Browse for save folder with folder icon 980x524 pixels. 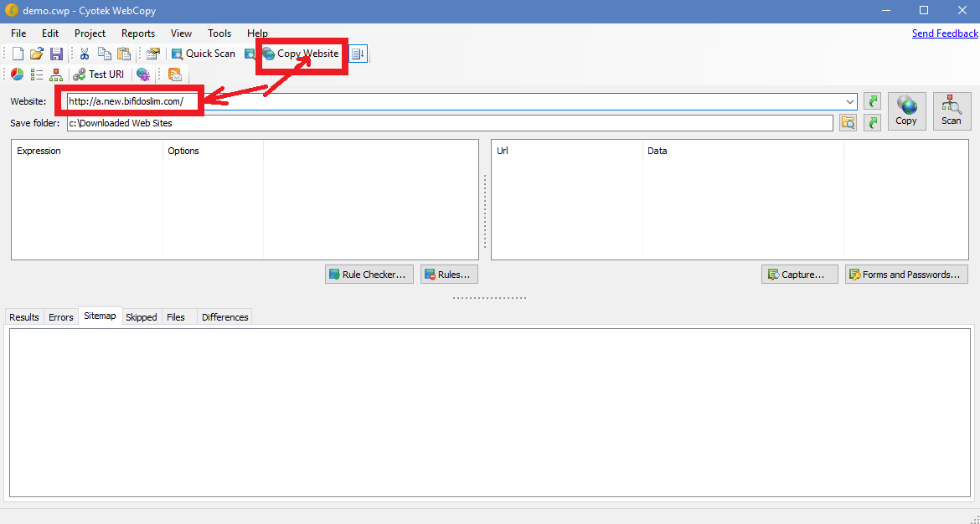848,122
